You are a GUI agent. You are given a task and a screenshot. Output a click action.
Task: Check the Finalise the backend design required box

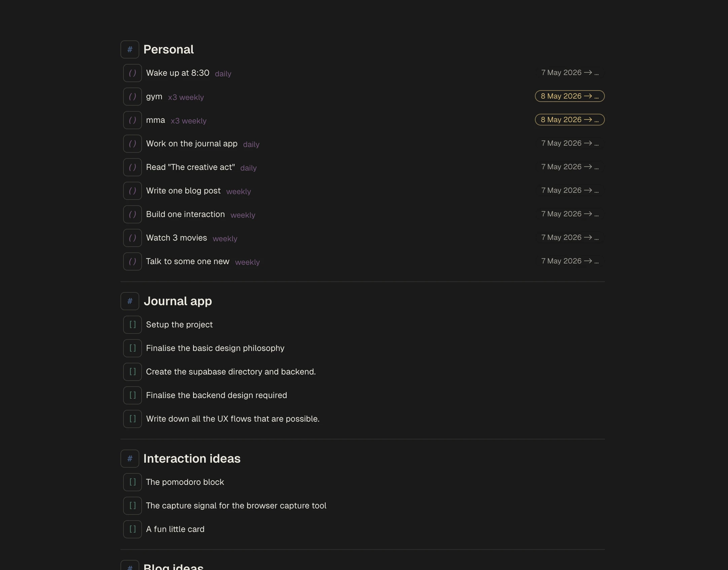tap(133, 395)
